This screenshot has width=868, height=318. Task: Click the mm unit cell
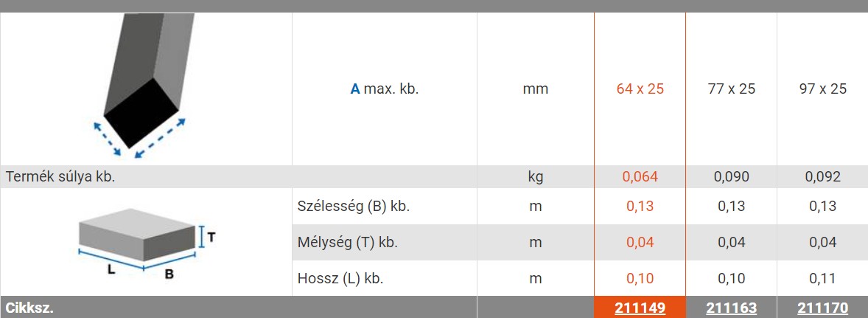[x=535, y=89]
